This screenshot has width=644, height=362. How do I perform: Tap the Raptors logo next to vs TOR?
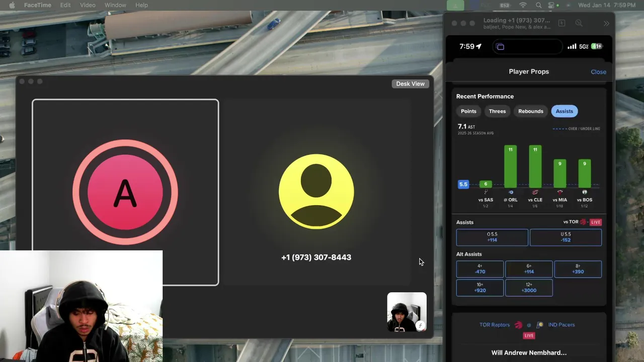(583, 222)
